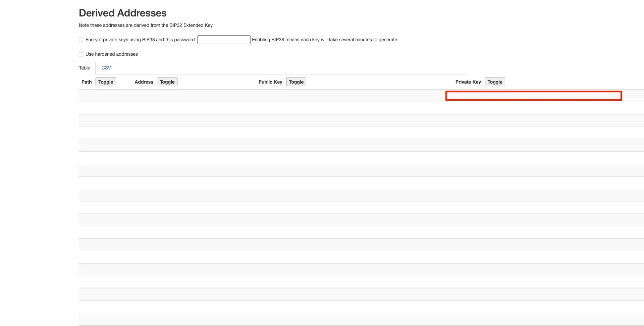
Task: Toggle the Public Key column display
Action: [x=296, y=82]
